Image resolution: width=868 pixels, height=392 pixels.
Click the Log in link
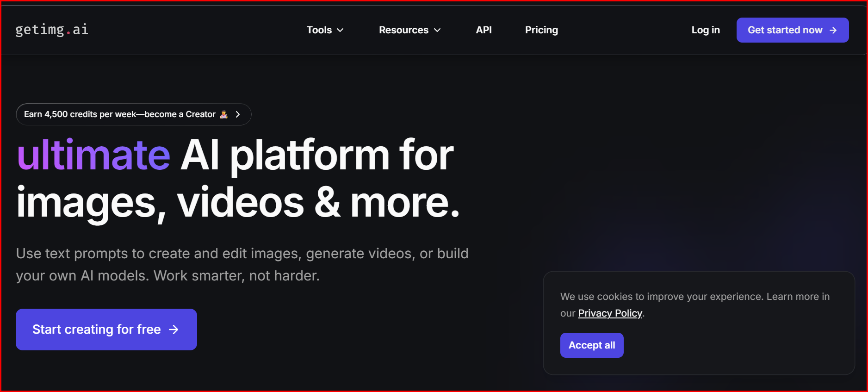(705, 30)
